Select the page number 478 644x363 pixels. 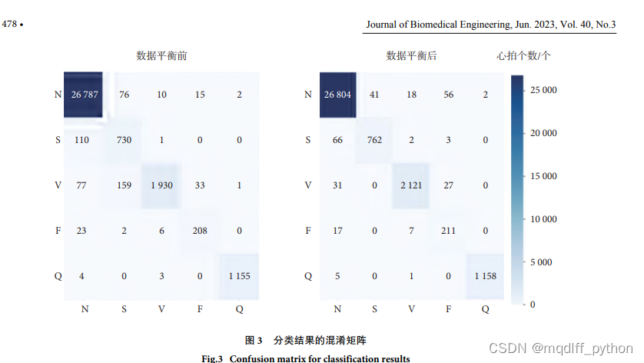pos(9,24)
